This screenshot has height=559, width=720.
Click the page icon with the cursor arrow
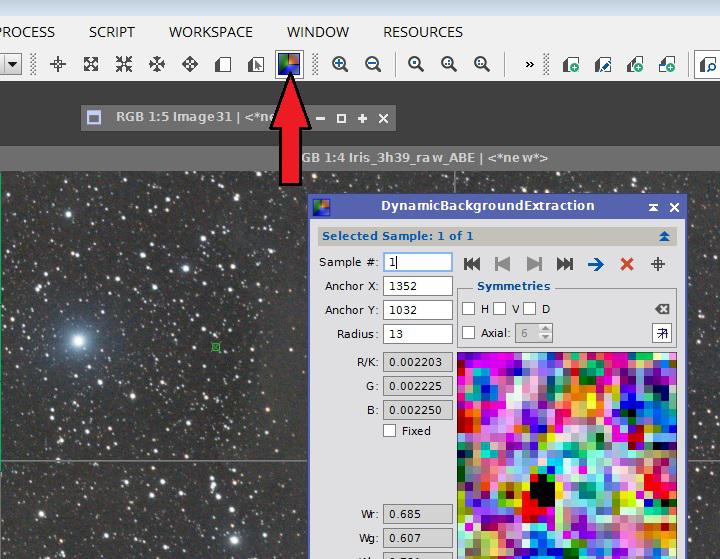256,64
